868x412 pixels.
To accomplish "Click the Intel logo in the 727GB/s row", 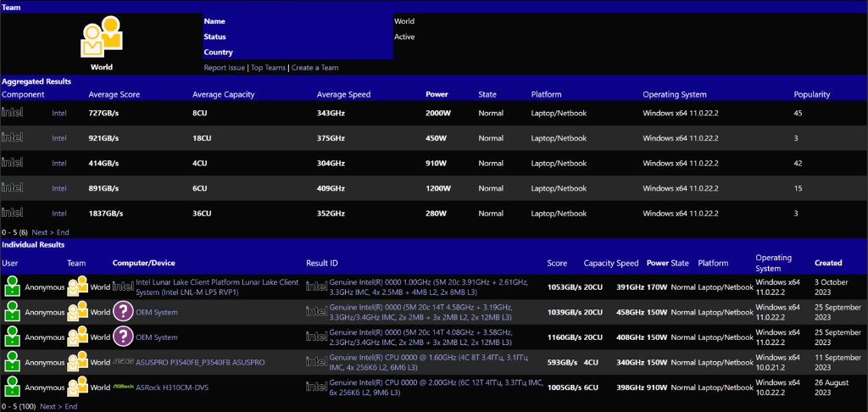I will click(x=13, y=112).
